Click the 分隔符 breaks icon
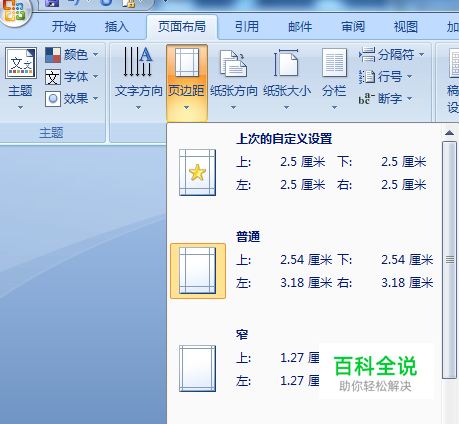The height and width of the screenshot is (424, 459). coord(367,55)
